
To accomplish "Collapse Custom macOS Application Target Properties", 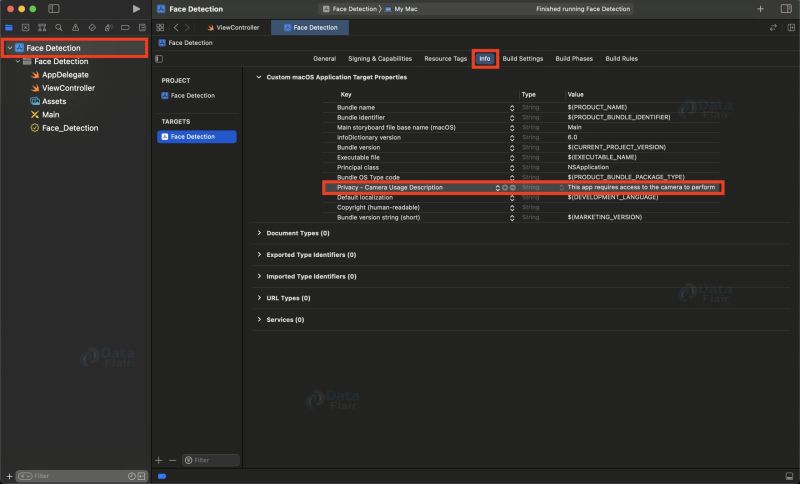I will pyautogui.click(x=259, y=77).
